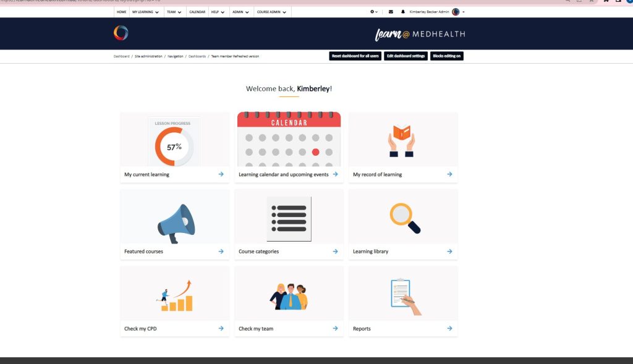Click the red calendar thumbnail image
This screenshot has height=364, width=633.
click(x=289, y=139)
